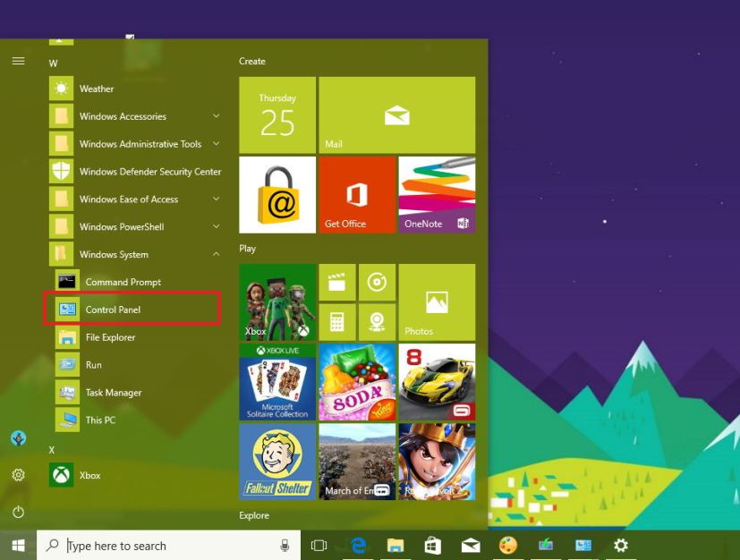Open File Explorer from the taskbar

[x=396, y=546]
